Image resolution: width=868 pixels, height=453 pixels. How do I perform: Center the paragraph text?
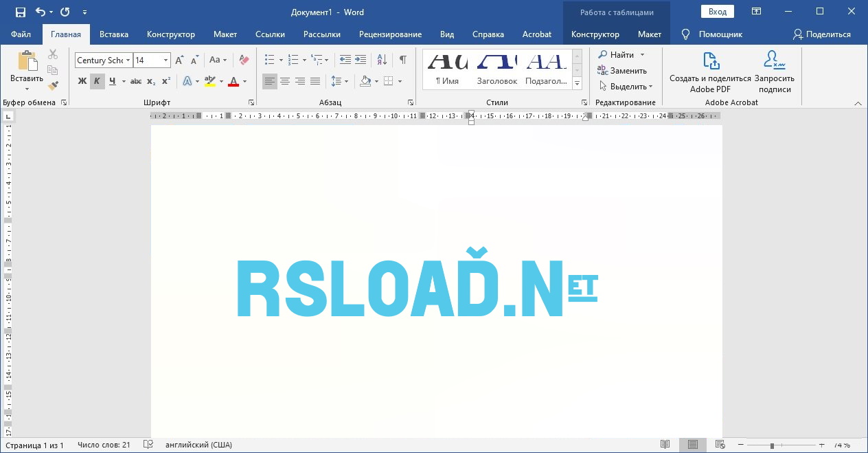[285, 81]
